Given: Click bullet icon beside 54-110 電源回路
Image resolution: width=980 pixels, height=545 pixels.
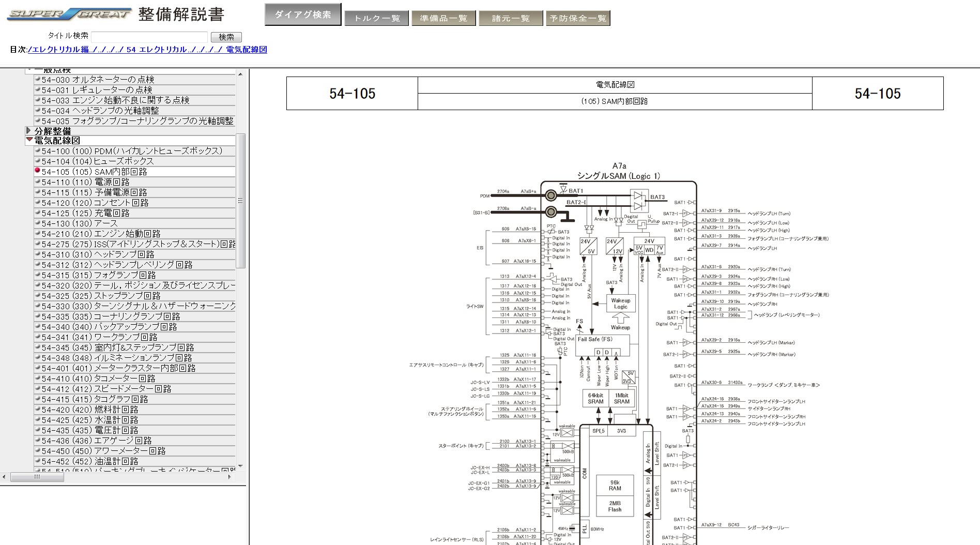Looking at the screenshot, I should click(x=37, y=181).
